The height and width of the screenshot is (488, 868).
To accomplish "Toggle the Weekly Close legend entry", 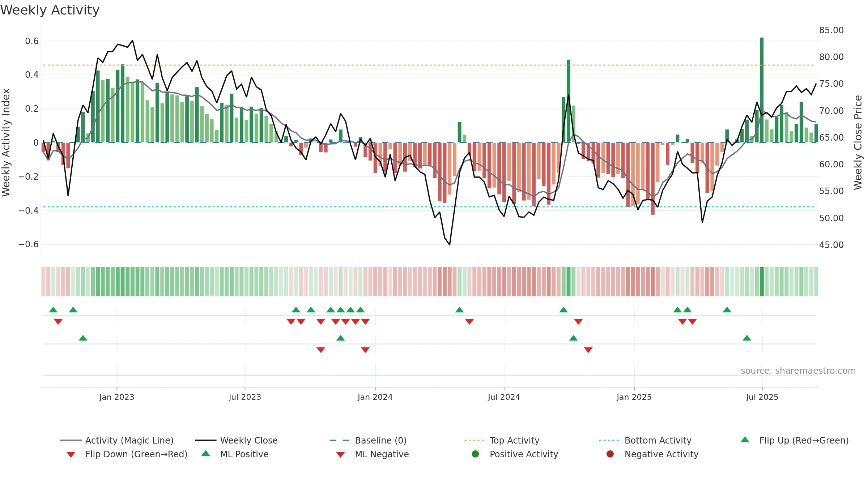I will coord(236,440).
